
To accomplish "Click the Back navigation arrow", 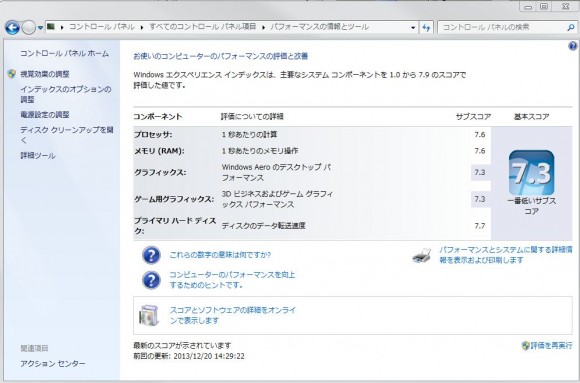I will click(12, 27).
